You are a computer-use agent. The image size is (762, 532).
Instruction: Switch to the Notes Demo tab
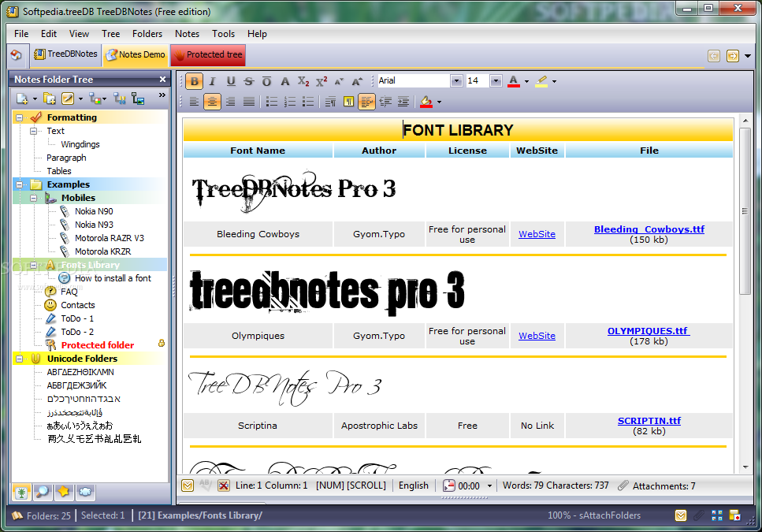click(x=136, y=54)
